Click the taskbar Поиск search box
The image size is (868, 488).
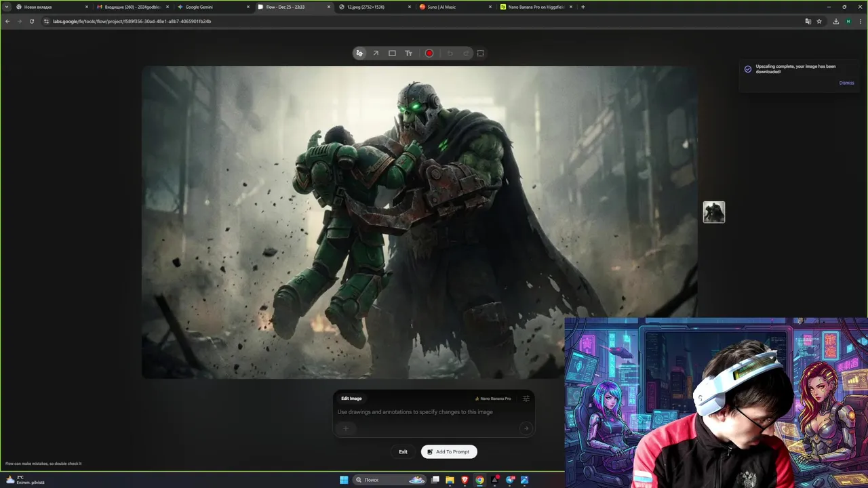pos(391,480)
